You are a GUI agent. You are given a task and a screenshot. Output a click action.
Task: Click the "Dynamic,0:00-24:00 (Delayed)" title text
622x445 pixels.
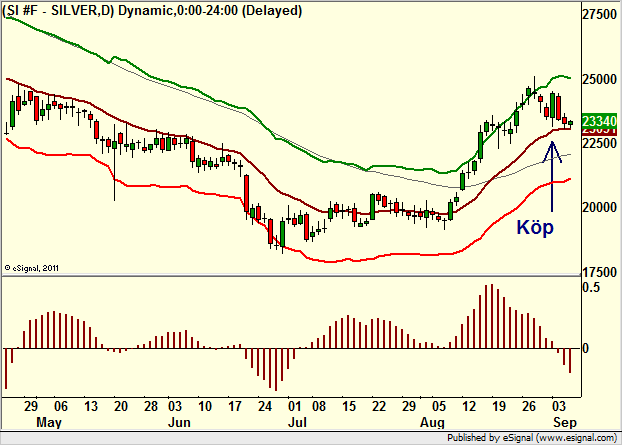(x=210, y=10)
